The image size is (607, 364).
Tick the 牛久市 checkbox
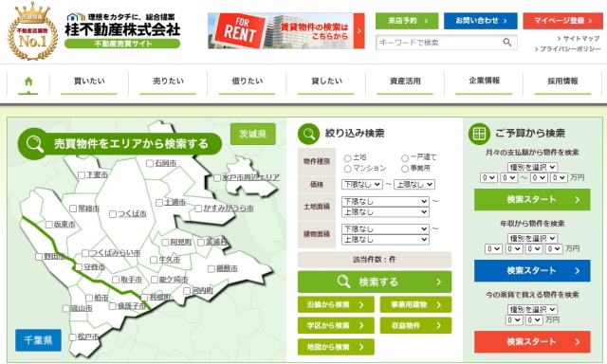point(154,260)
